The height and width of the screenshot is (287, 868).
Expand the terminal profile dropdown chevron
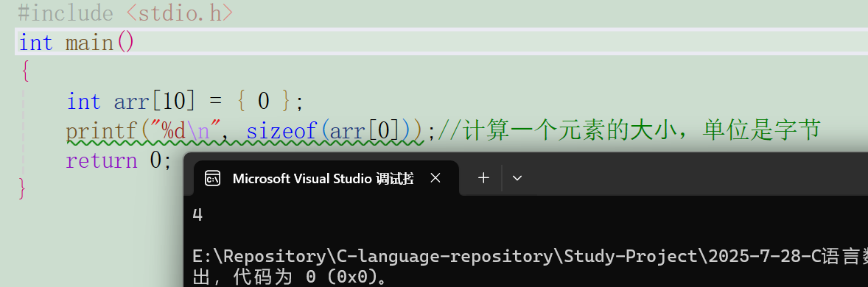coord(517,178)
